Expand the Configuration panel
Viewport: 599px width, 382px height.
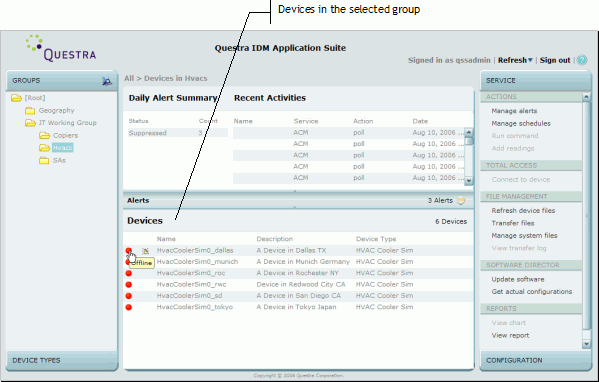click(x=535, y=360)
